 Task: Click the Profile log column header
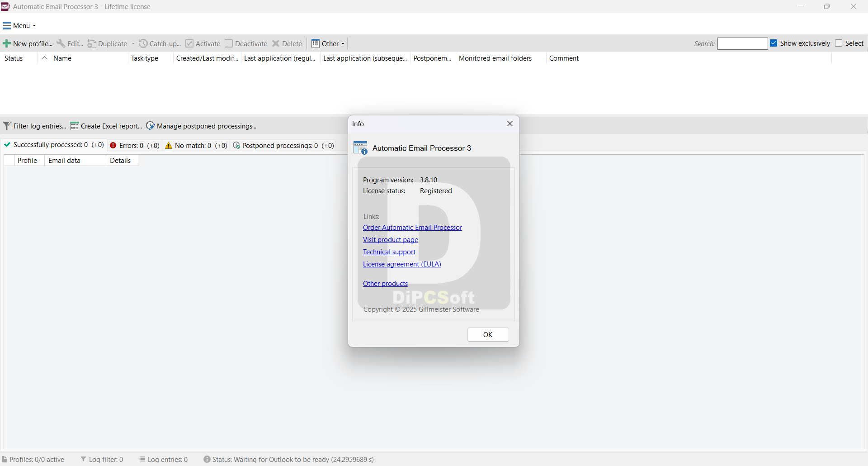(29, 160)
